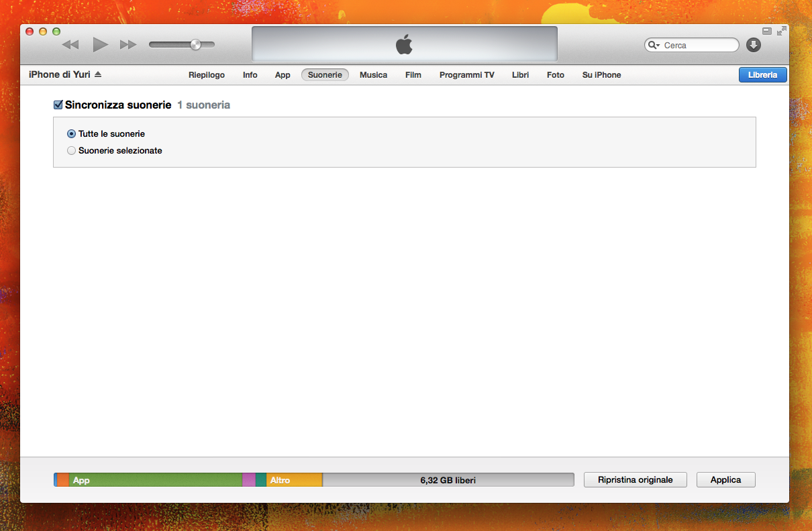Zoom iTunes window with green button
812x531 pixels.
56,31
